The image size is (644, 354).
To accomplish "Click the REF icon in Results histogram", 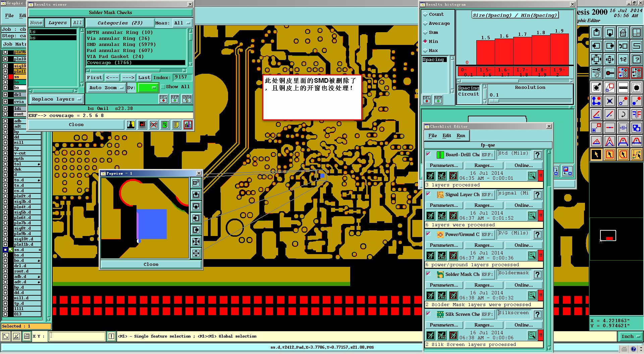I will point(438,100).
